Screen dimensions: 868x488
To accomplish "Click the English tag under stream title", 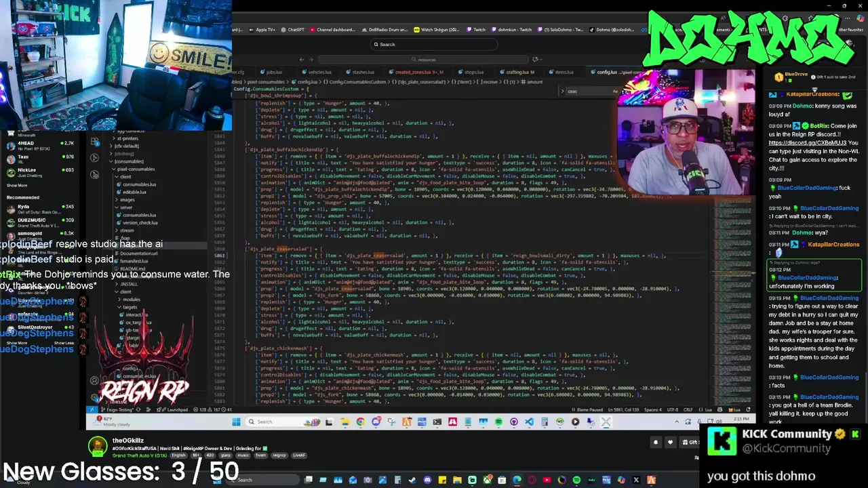I will tap(178, 455).
